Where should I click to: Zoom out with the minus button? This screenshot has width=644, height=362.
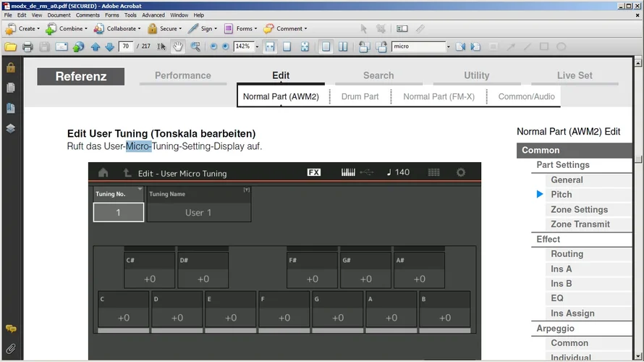click(x=213, y=46)
